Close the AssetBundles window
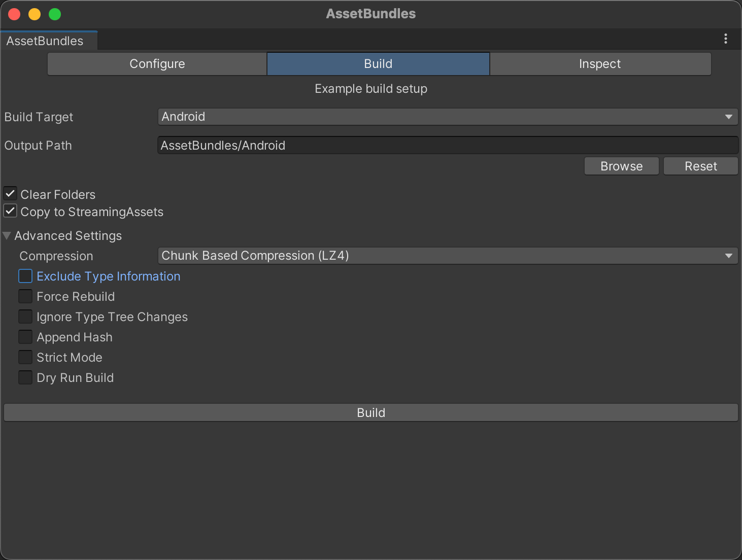This screenshot has height=560, width=742. point(14,14)
